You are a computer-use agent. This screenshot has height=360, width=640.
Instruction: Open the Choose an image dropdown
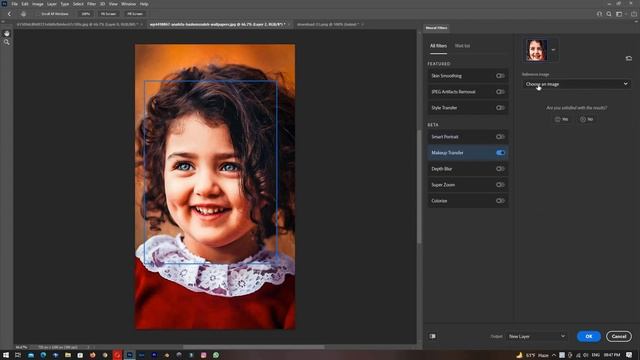[x=576, y=84]
